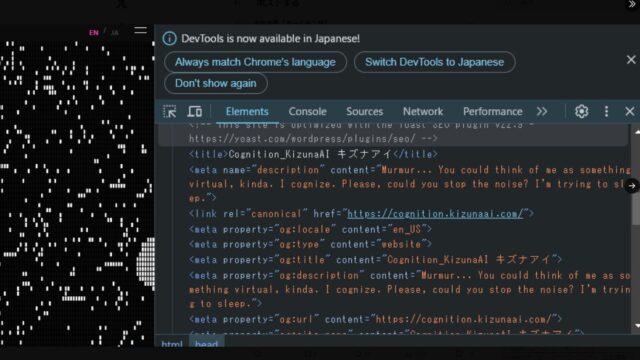Open the Sources tab
640x360 pixels.
364,111
